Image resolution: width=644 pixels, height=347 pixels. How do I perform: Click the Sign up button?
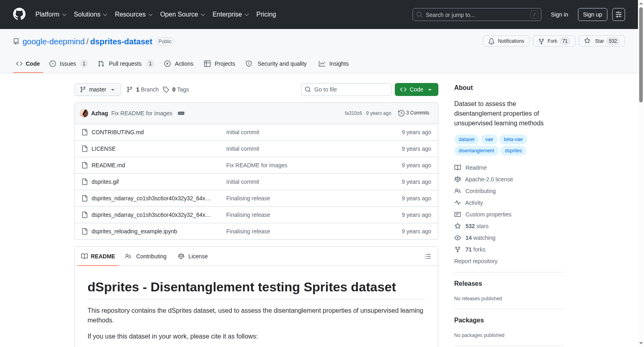[592, 15]
